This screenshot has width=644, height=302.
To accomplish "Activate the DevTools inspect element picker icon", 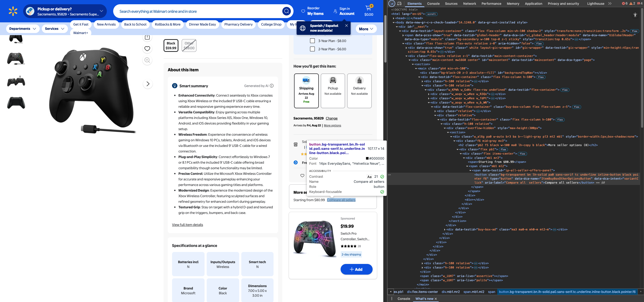I will [392, 3].
